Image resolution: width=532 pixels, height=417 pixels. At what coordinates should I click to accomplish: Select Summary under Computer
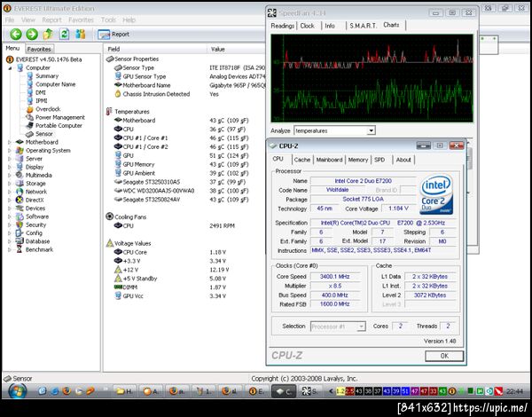[47, 76]
